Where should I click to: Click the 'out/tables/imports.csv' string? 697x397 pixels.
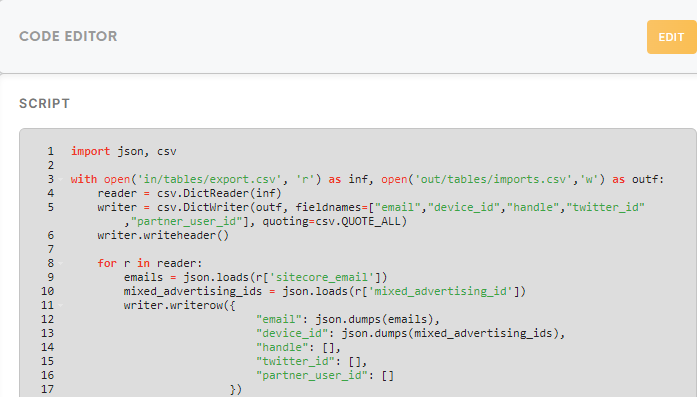(493, 180)
